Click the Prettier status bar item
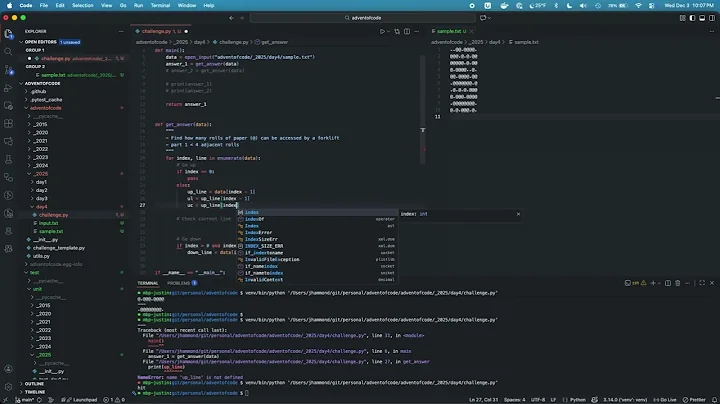The width and height of the screenshot is (720, 404). click(694, 399)
